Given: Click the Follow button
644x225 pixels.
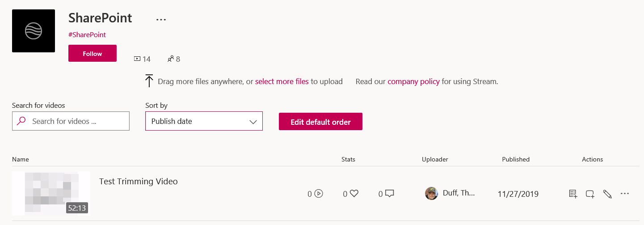Looking at the screenshot, I should [93, 53].
